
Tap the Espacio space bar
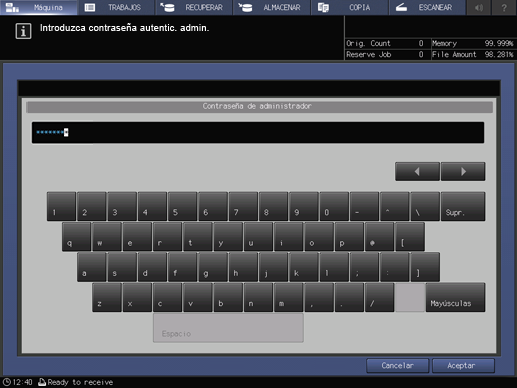228,328
